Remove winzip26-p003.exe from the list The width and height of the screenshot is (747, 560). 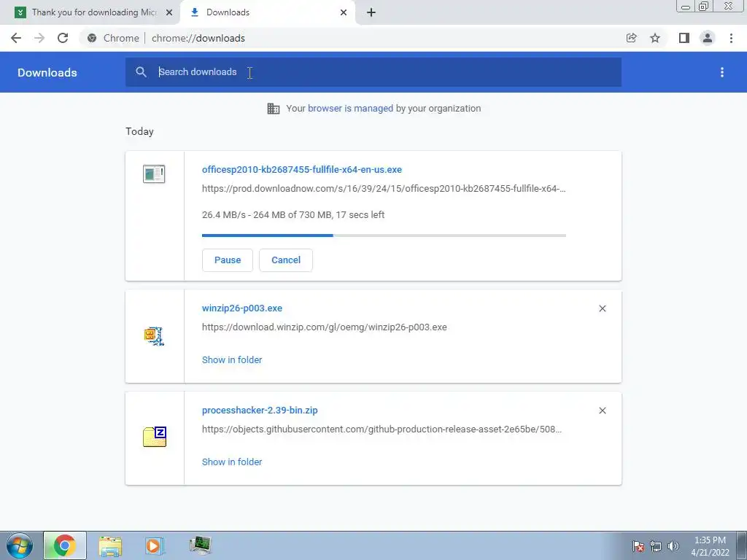[602, 308]
